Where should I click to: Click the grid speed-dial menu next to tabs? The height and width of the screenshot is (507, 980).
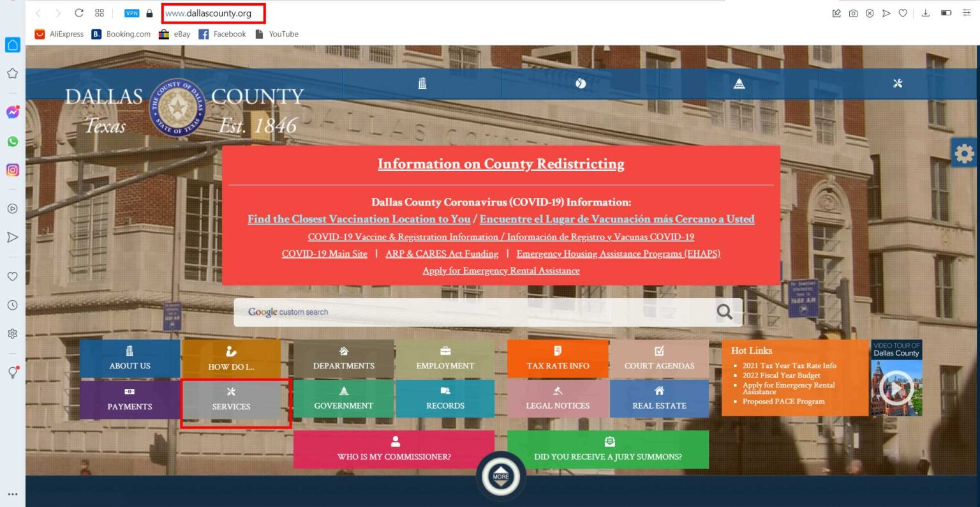(99, 13)
